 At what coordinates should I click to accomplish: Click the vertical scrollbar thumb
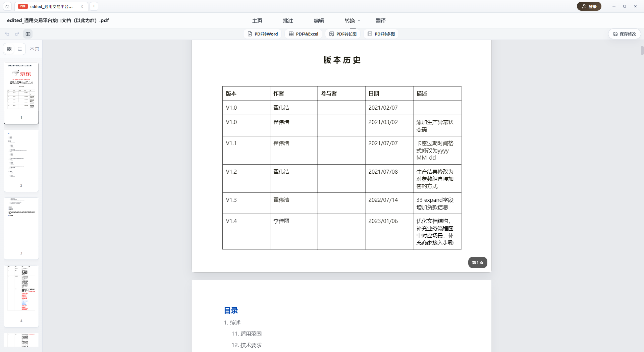(x=642, y=51)
